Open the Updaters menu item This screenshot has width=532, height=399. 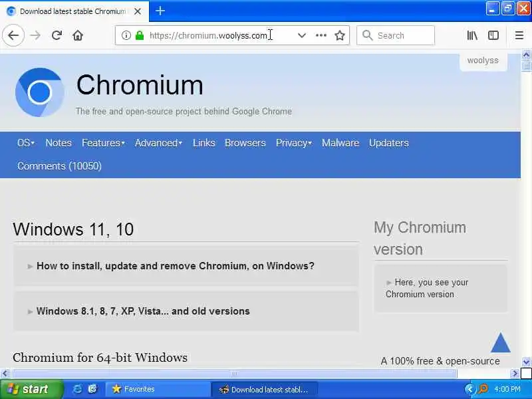click(389, 143)
